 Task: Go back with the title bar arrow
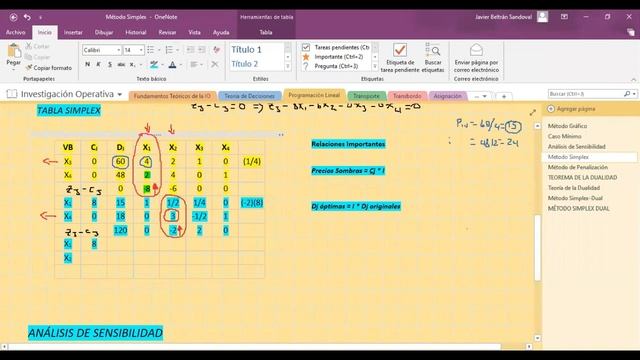tap(13, 17)
